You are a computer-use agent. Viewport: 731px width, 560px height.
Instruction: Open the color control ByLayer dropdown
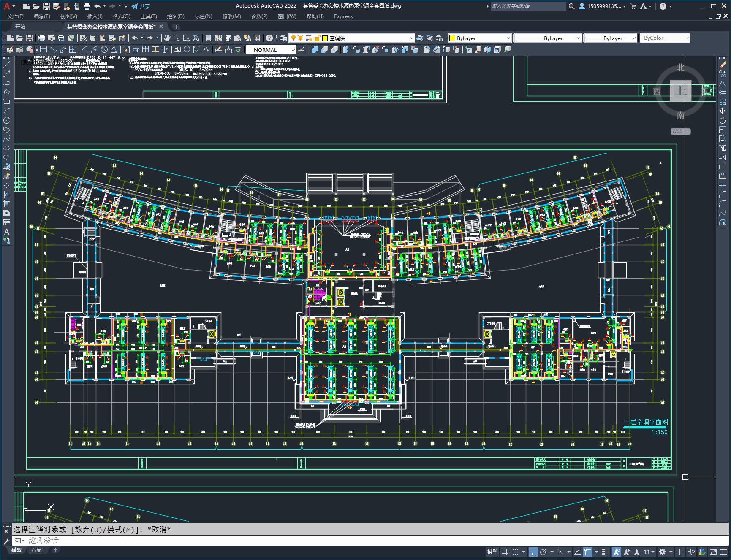point(480,38)
